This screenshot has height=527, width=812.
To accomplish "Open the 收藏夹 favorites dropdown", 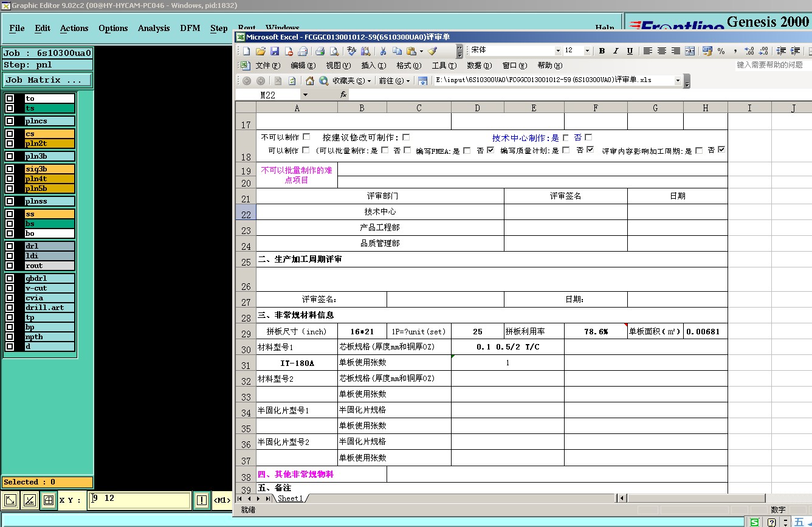I will click(352, 80).
